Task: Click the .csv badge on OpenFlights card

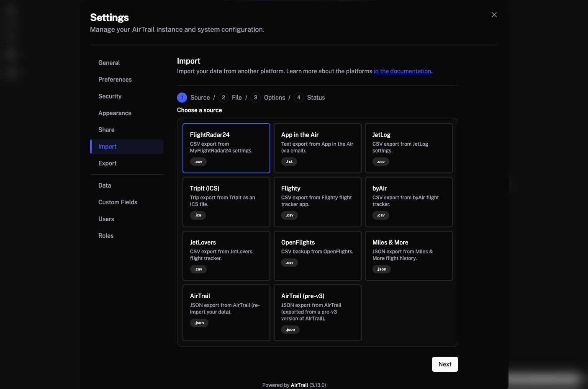Action: (290, 263)
